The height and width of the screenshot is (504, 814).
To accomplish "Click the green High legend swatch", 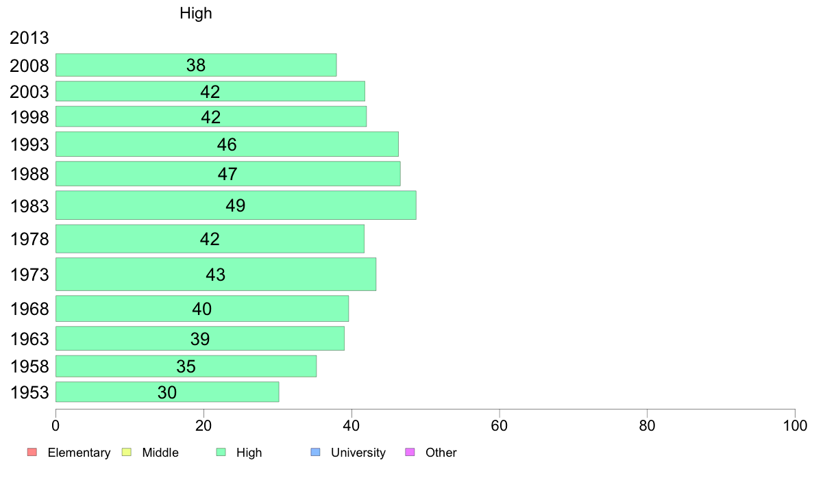I will coord(221,452).
